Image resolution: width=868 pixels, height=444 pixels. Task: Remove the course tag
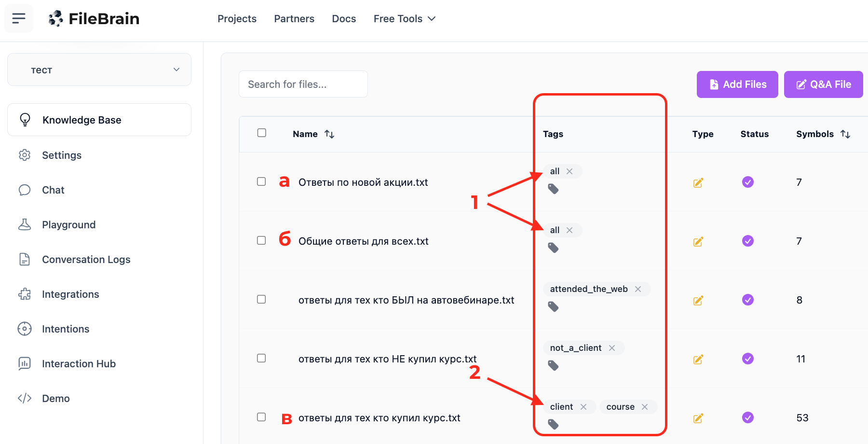pos(645,407)
